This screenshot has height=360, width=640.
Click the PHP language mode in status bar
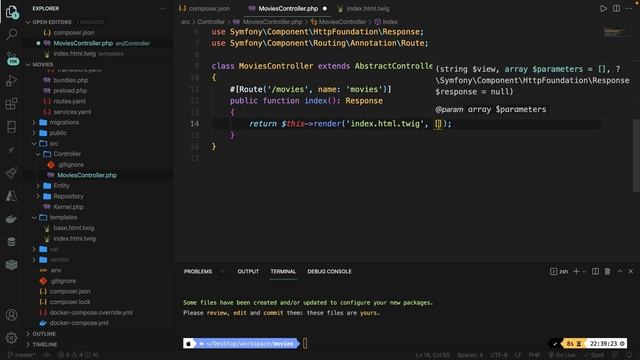535,355
